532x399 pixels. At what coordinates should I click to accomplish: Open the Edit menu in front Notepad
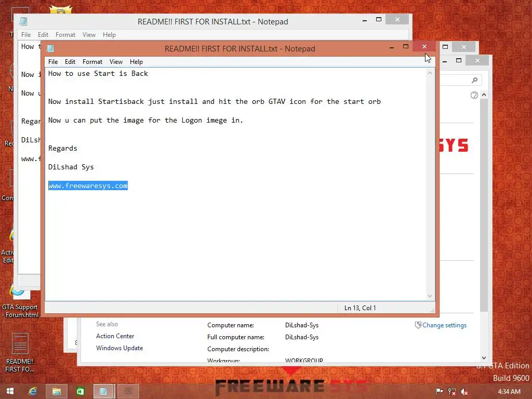click(70, 62)
